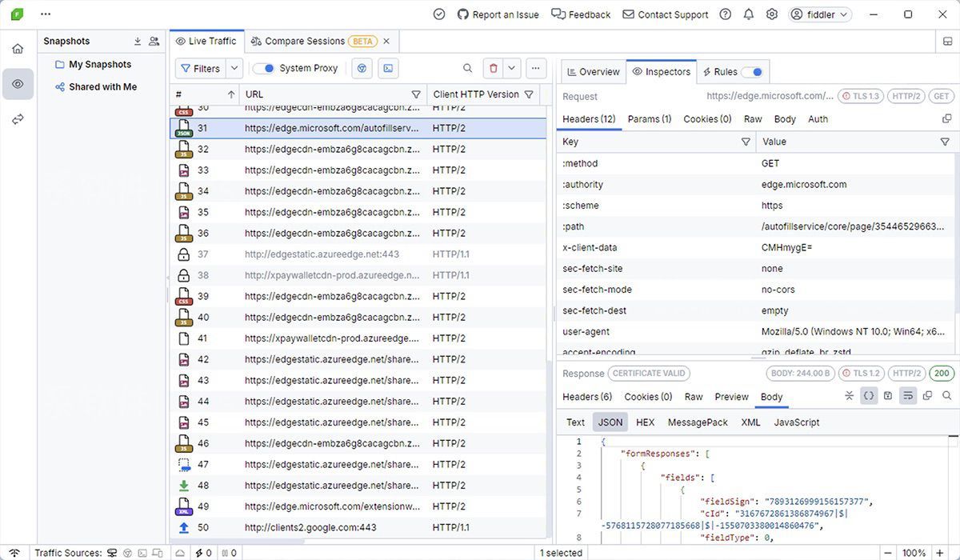Select the Live Traffic eye icon in sidebar
Viewport: 960px width, 560px height.
pyautogui.click(x=18, y=83)
